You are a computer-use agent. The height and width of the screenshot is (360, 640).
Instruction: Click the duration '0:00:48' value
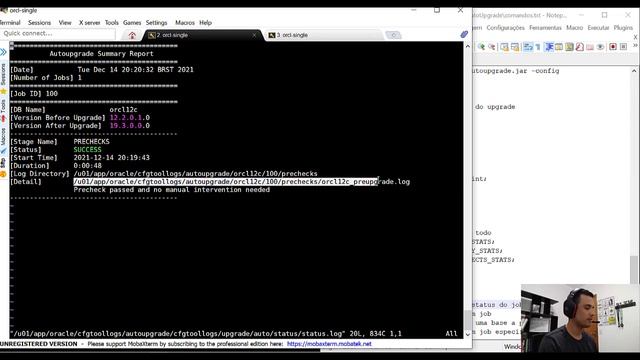(x=87, y=166)
